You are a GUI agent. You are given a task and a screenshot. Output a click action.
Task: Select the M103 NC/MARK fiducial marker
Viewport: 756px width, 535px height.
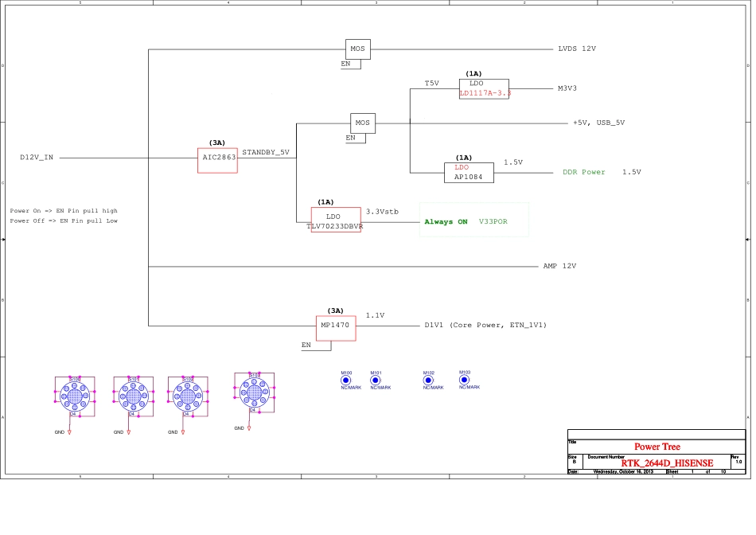464,380
